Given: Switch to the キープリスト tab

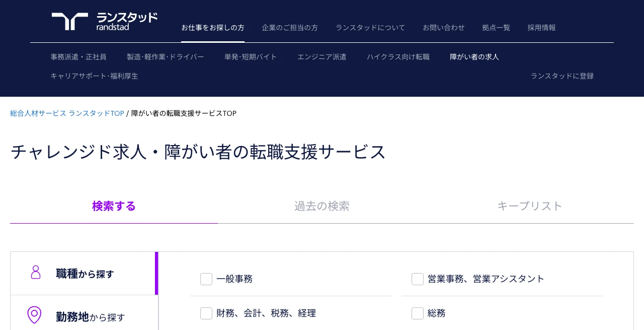Looking at the screenshot, I should coord(530,206).
